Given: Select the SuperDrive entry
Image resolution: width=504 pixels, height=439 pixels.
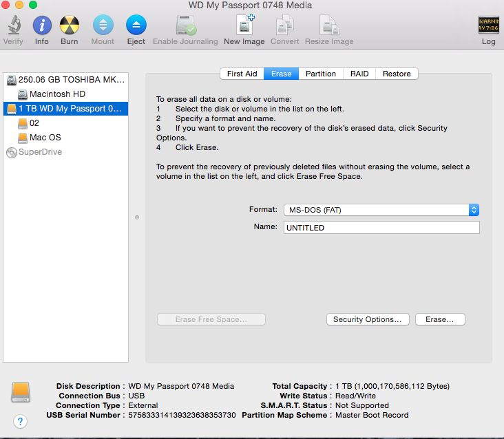Looking at the screenshot, I should pos(65,152).
